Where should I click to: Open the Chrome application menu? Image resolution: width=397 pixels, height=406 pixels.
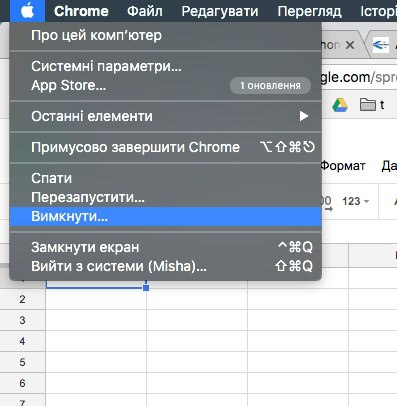click(x=81, y=11)
